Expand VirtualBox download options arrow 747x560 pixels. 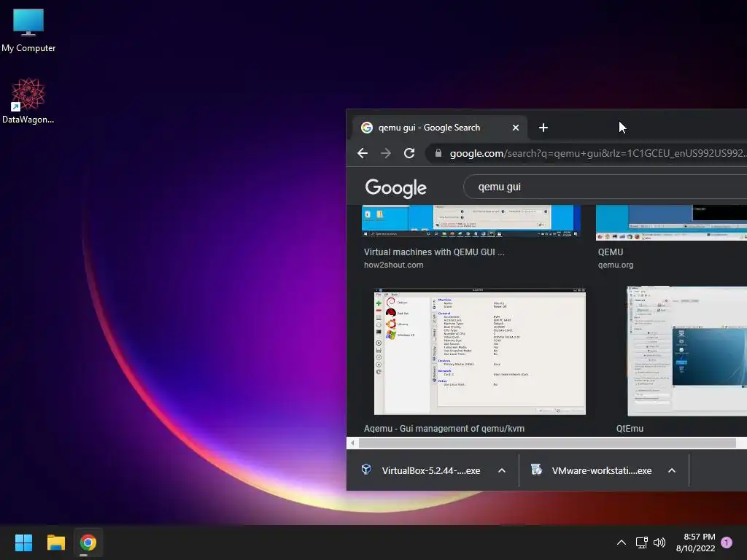502,470
